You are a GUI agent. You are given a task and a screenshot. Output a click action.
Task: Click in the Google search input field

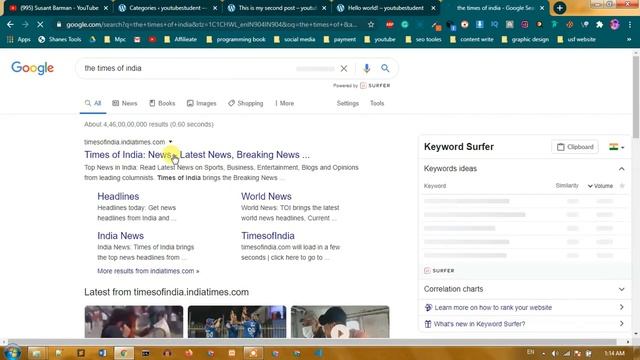pos(188,68)
